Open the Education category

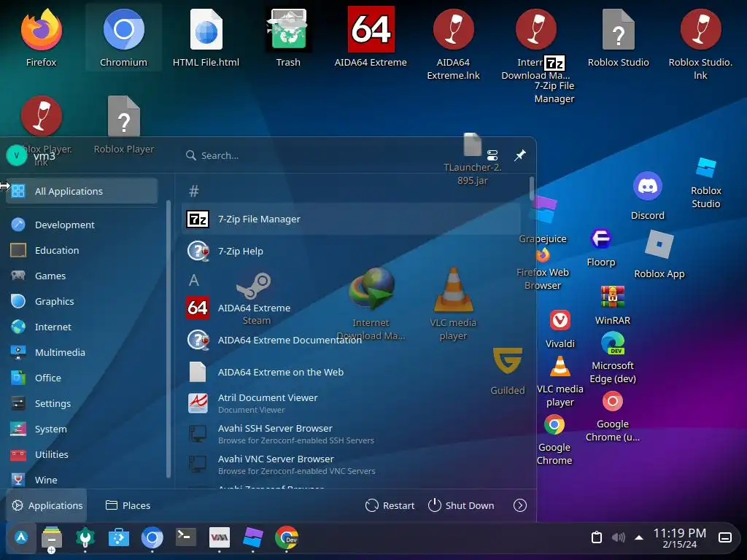tap(82, 250)
